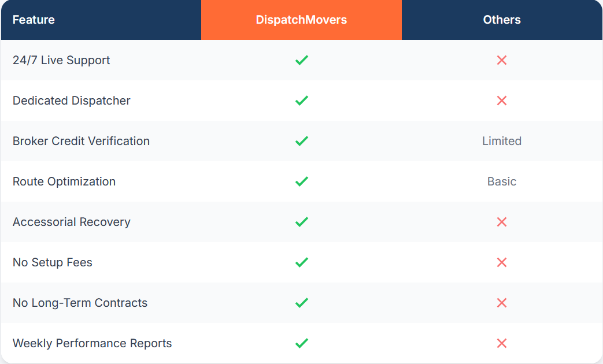Image resolution: width=603 pixels, height=364 pixels.
Task: Click green checkmark for Route Optimization
Action: tap(301, 181)
